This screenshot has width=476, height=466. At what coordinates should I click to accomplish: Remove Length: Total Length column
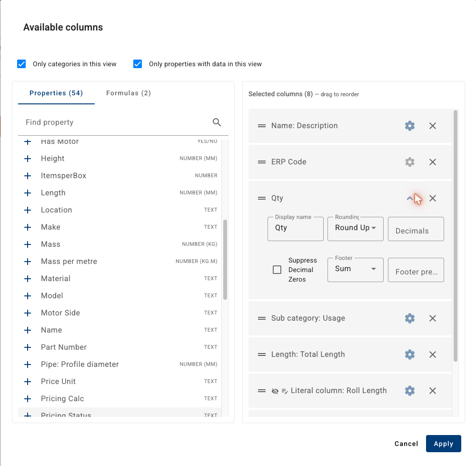(x=433, y=355)
